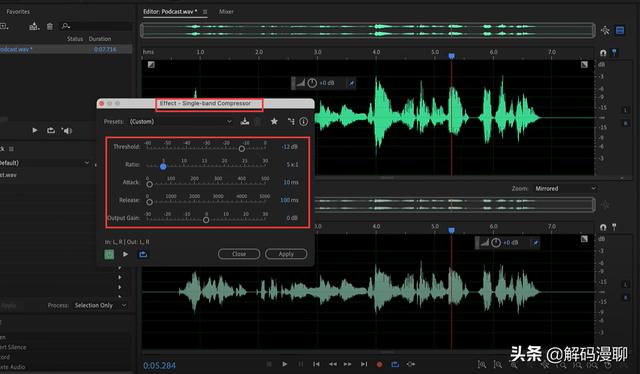The width and height of the screenshot is (640, 374).
Task: Switch to the Mixer tab
Action: 226,12
